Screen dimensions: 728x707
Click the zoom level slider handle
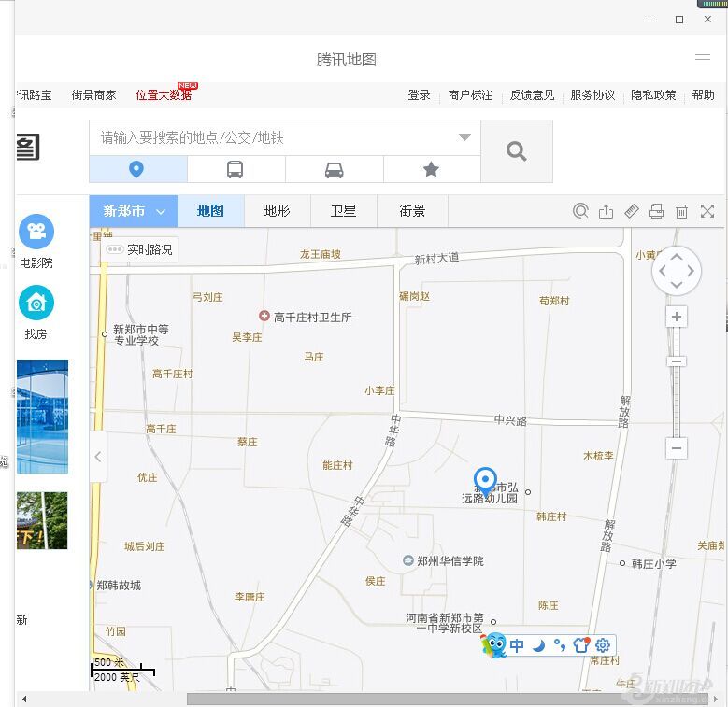pyautogui.click(x=677, y=361)
